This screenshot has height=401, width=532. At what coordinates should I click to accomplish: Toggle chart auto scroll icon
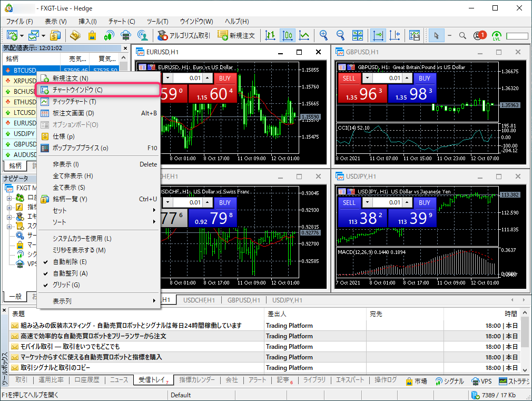(x=378, y=35)
